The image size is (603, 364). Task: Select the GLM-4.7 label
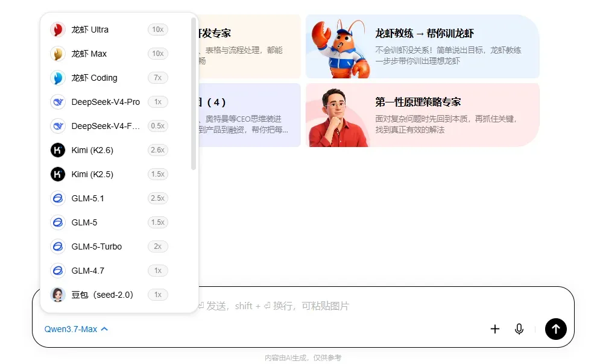click(x=87, y=271)
